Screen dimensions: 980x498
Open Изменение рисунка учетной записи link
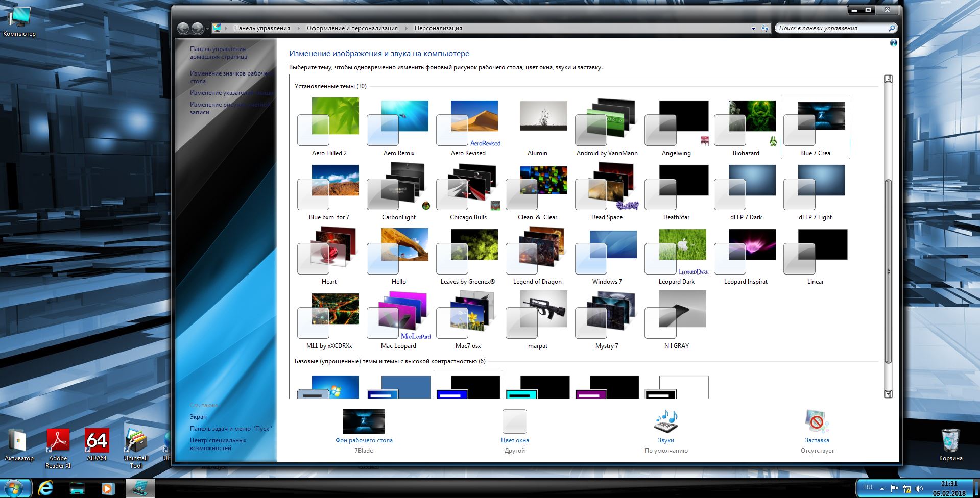(x=230, y=108)
